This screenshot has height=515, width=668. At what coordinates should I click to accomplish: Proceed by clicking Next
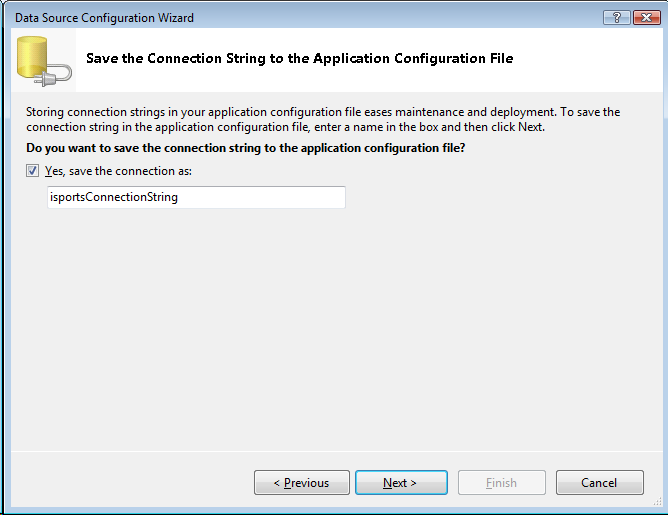(x=400, y=483)
